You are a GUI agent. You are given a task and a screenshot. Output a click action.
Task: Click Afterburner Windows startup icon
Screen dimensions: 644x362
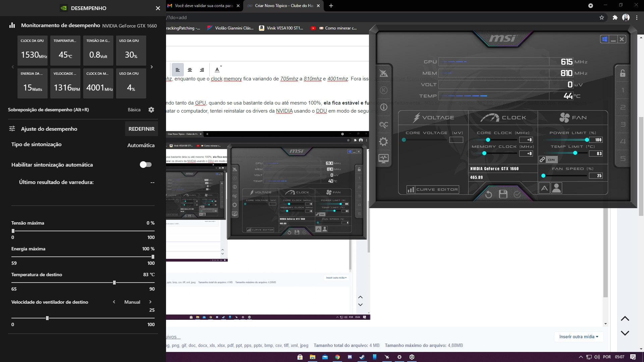point(604,39)
